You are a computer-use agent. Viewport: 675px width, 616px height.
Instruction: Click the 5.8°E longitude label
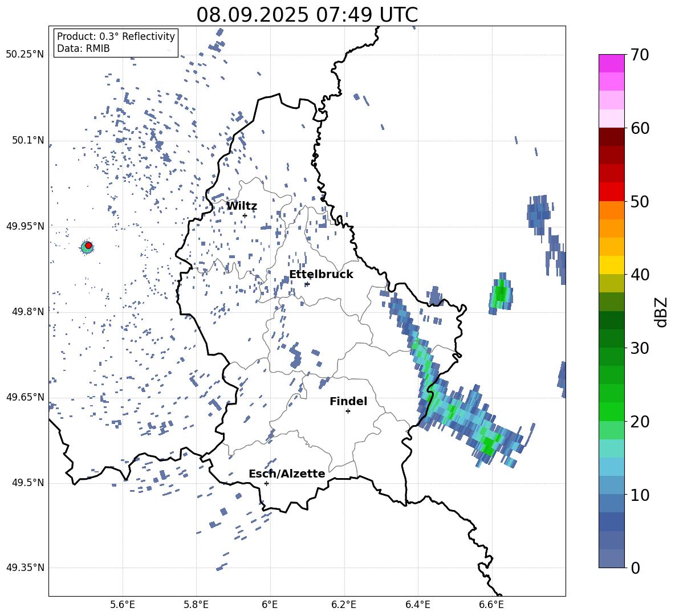coord(196,605)
